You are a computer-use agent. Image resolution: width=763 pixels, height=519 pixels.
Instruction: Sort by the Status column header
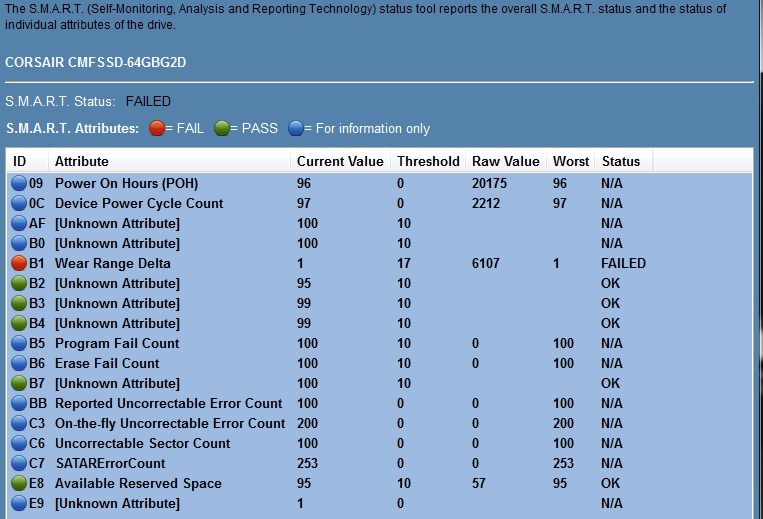pos(624,161)
